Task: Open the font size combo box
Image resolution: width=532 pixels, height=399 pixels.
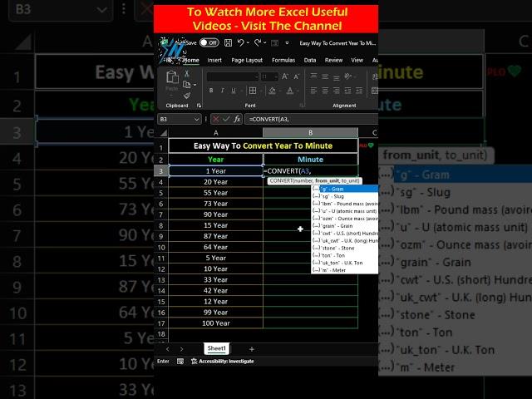Action: tap(269, 76)
